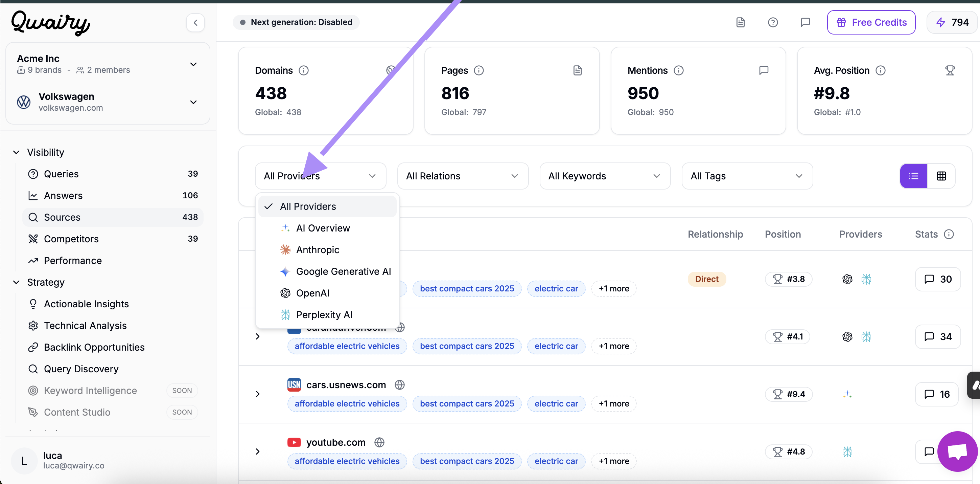Image resolution: width=980 pixels, height=484 pixels.
Task: Click 'affordable electric vehicles' tag in youtube.com row
Action: pyautogui.click(x=347, y=461)
